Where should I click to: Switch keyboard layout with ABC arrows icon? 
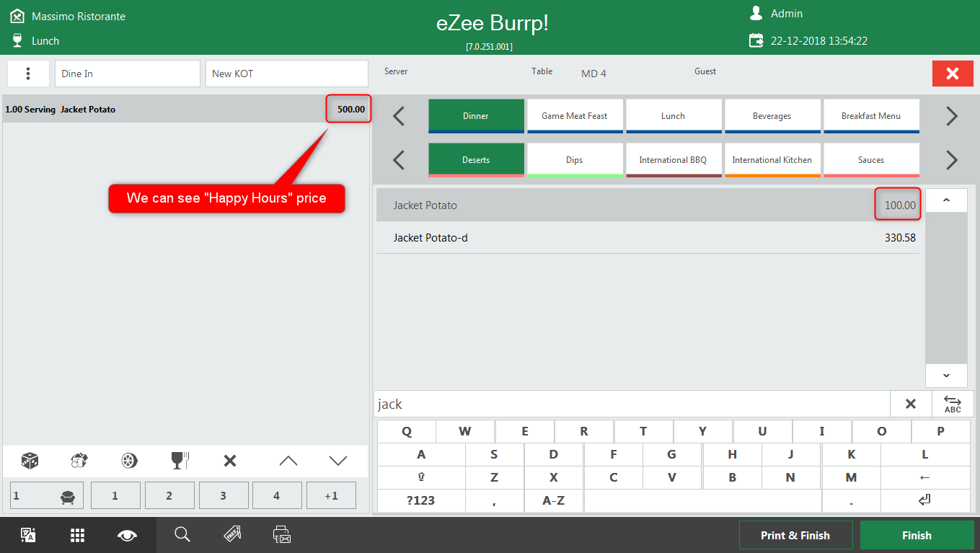click(x=953, y=404)
